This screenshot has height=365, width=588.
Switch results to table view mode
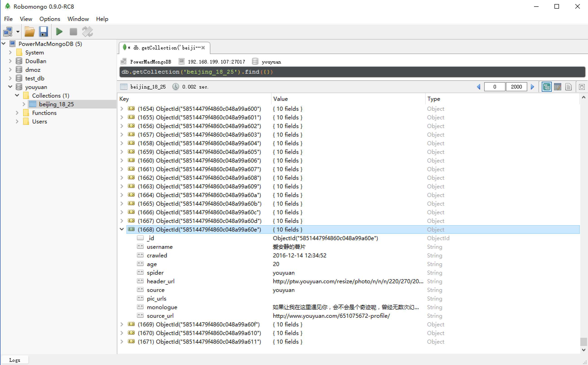pos(557,87)
